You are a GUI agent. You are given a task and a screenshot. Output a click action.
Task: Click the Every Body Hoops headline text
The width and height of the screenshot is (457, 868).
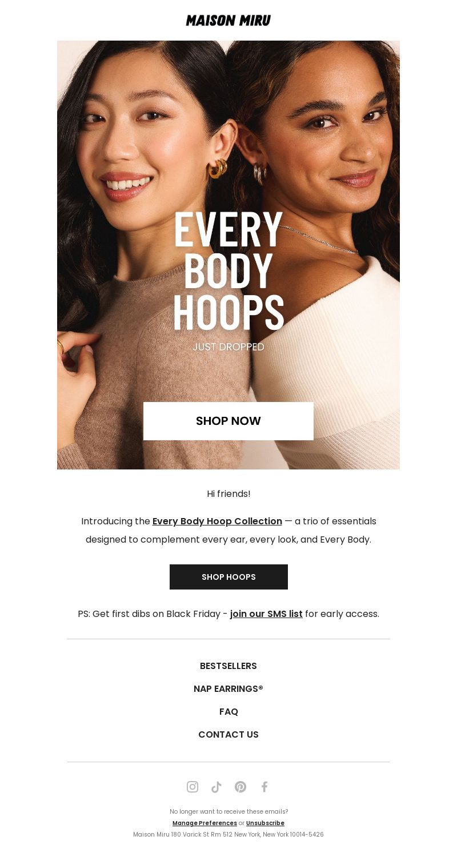(x=228, y=270)
